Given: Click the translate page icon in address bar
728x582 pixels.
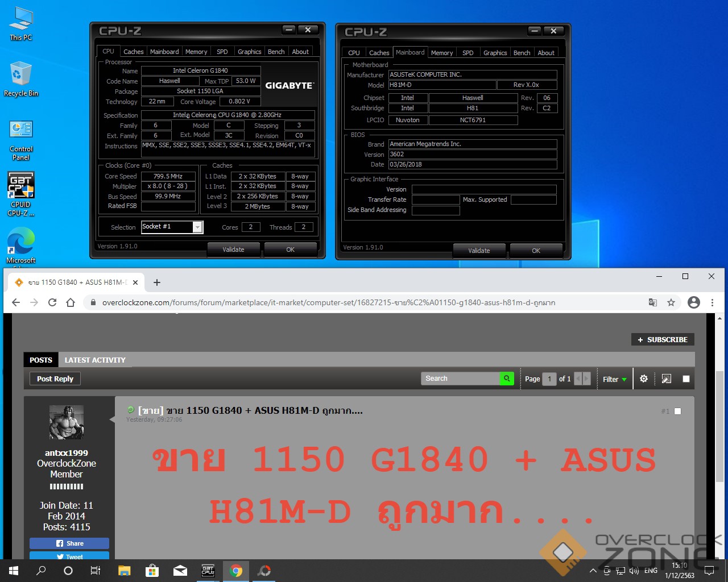Looking at the screenshot, I should (x=653, y=302).
